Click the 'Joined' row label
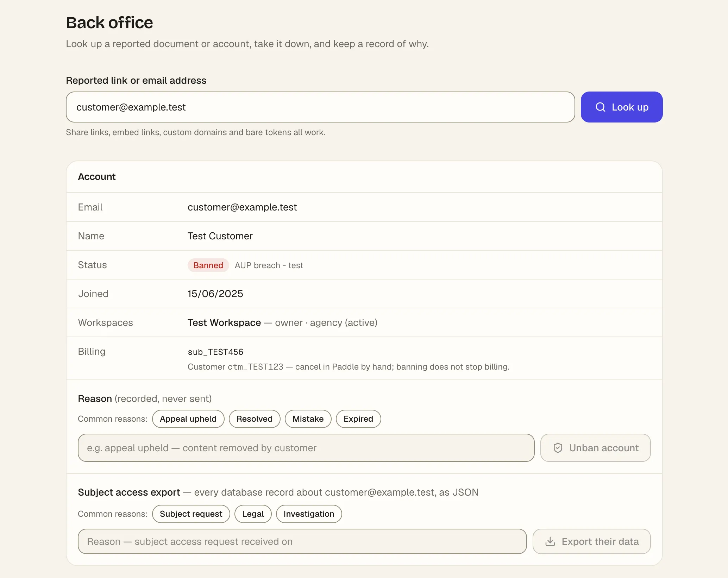This screenshot has height=578, width=728. (93, 294)
